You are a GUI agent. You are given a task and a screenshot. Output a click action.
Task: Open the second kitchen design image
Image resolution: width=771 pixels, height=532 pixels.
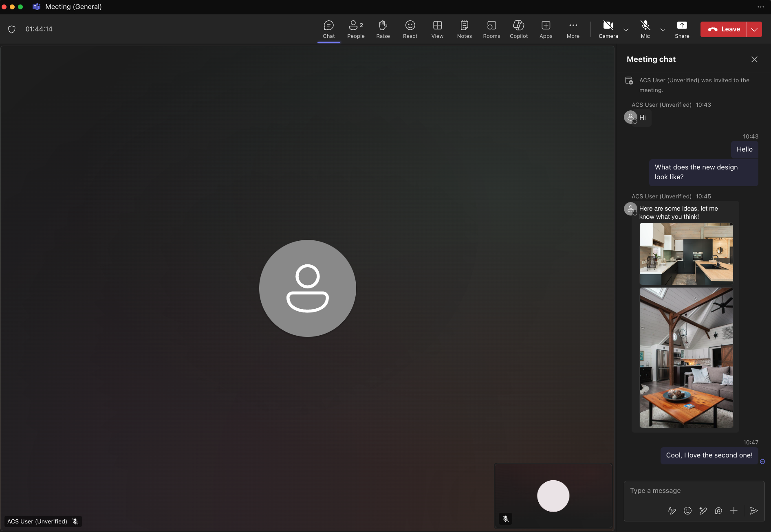[x=686, y=358]
